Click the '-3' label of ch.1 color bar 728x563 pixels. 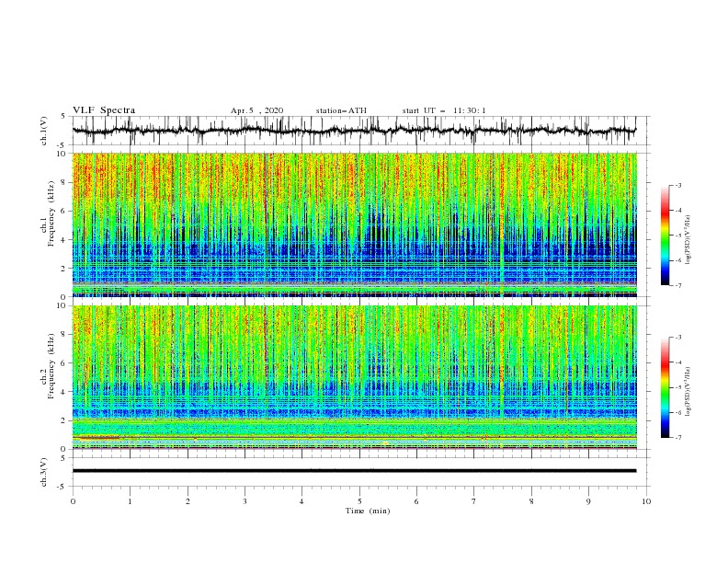[678, 185]
